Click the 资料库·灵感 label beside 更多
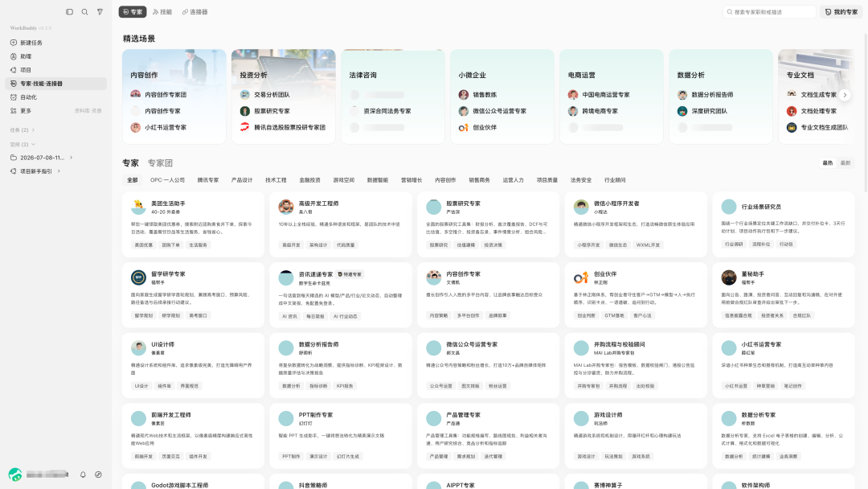This screenshot has height=489, width=868. point(88,111)
